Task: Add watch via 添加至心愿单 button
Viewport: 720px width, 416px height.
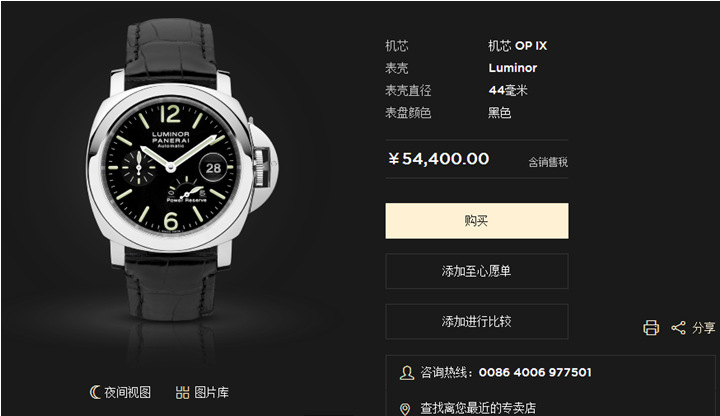Action: pyautogui.click(x=477, y=271)
